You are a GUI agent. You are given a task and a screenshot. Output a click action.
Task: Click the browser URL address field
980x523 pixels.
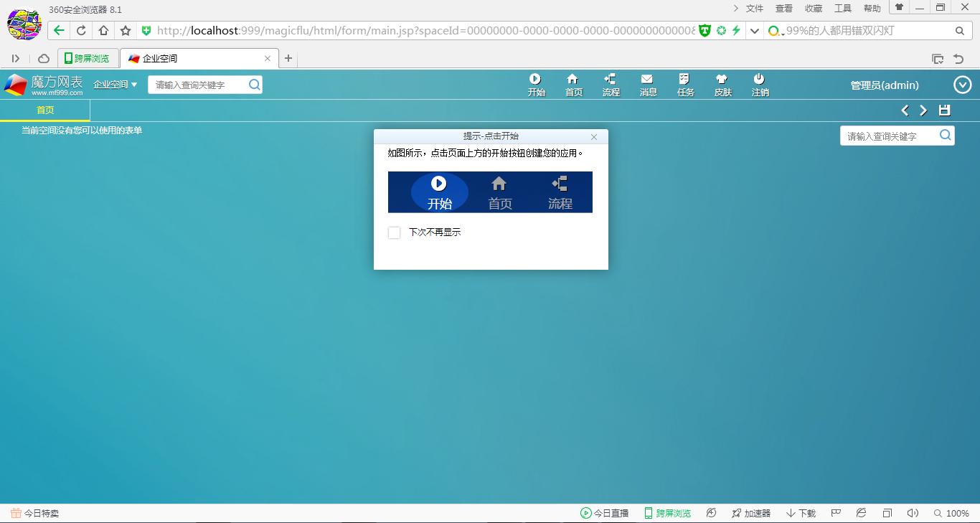tap(425, 31)
